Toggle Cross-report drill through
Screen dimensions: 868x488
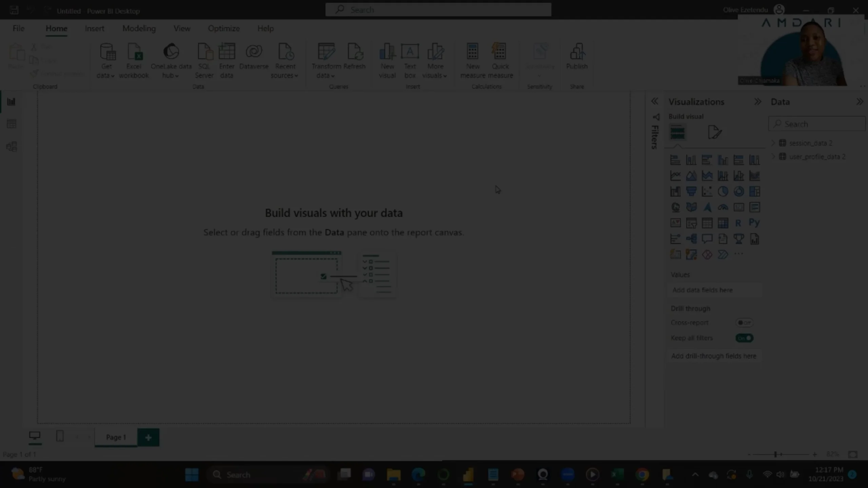click(745, 323)
